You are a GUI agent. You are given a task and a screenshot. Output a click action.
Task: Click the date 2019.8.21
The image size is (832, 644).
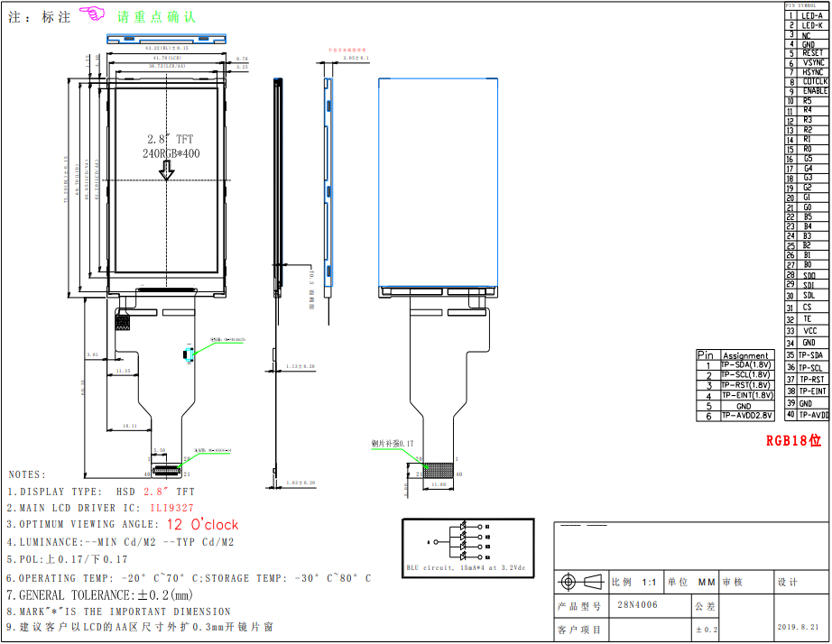798,627
